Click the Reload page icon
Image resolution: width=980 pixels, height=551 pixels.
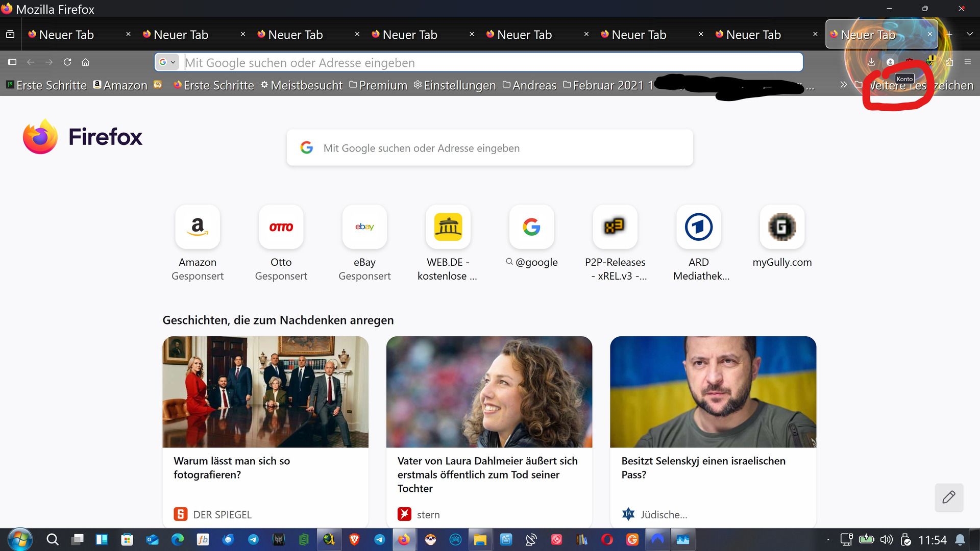point(67,62)
